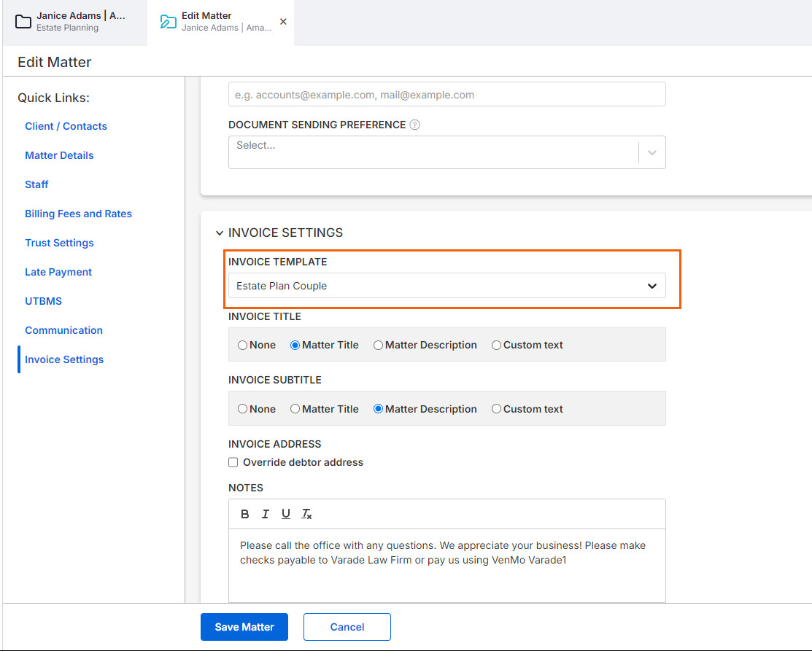Click the Save Matter button
Viewport: 812px width, 651px height.
tap(244, 627)
